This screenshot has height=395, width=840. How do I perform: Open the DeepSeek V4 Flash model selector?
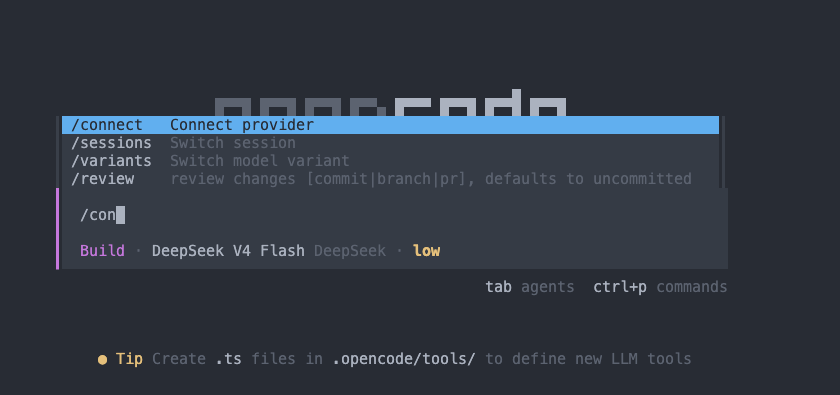tap(228, 251)
